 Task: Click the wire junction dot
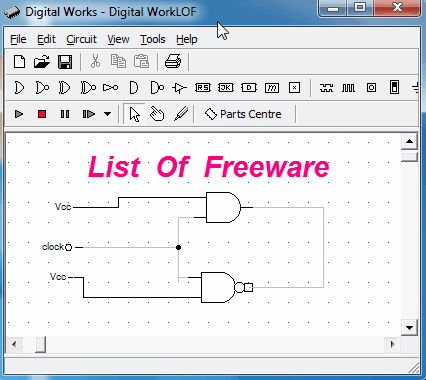[178, 247]
